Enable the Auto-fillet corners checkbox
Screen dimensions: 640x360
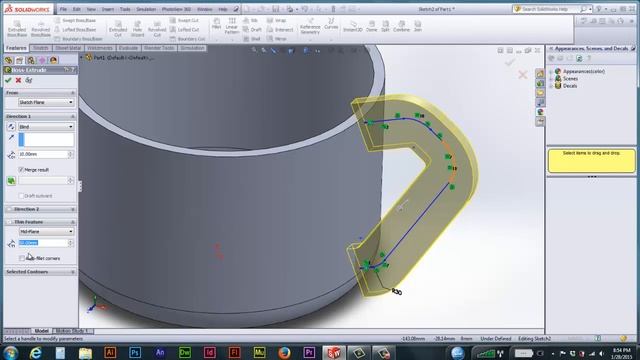tap(22, 258)
